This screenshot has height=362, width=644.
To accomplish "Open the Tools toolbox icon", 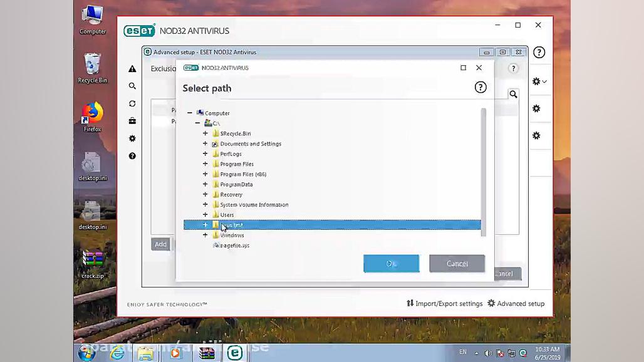I will point(132,121).
